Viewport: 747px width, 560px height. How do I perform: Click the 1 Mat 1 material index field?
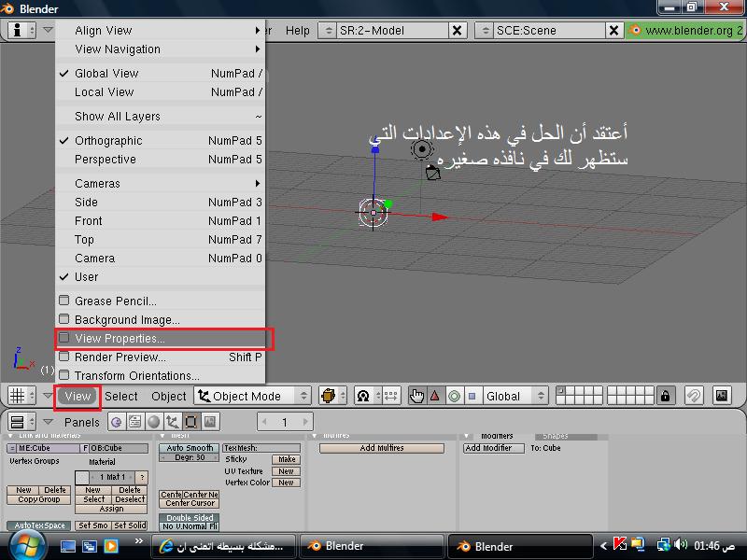click(x=112, y=477)
